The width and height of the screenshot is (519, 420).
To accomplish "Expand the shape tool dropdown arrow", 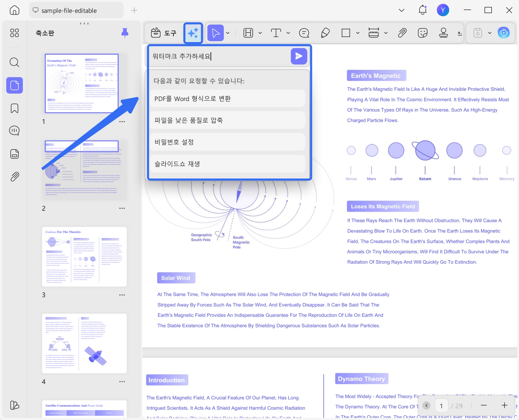I will 358,33.
